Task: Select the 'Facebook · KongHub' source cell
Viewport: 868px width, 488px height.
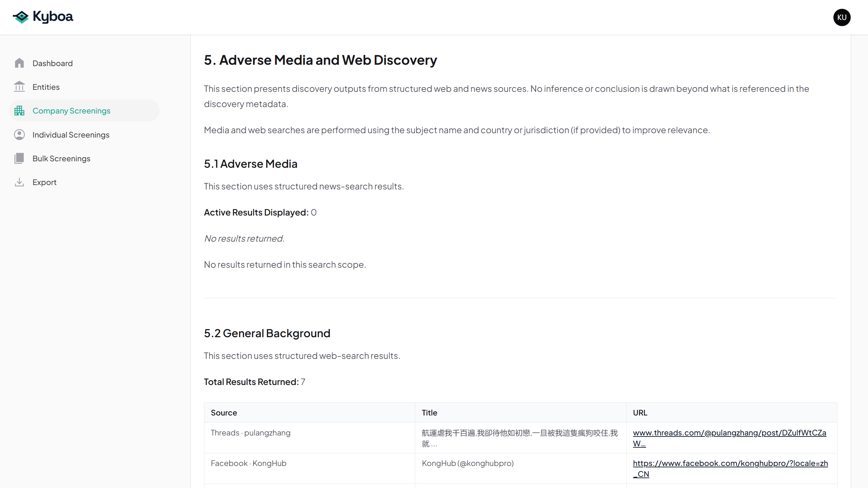Action: pyautogui.click(x=310, y=468)
